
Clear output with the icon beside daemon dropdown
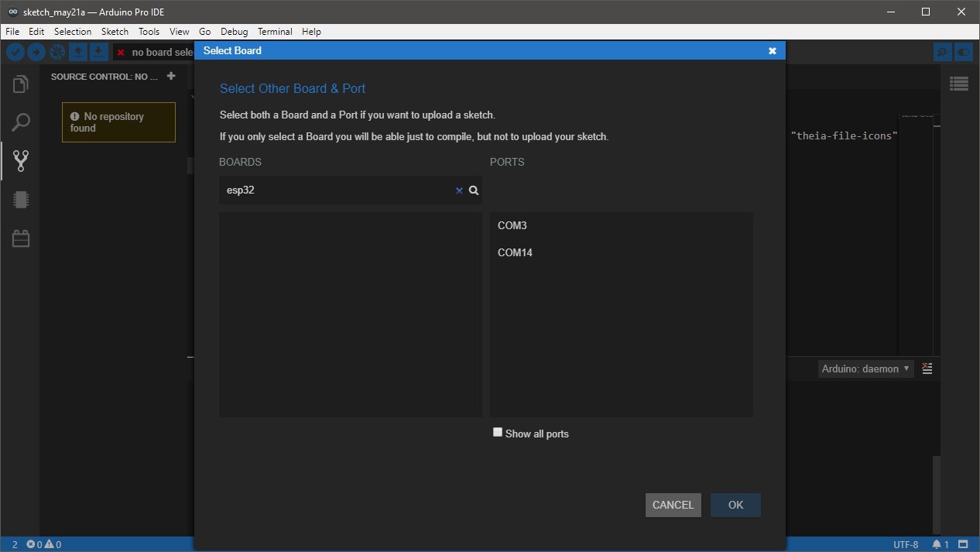point(927,369)
